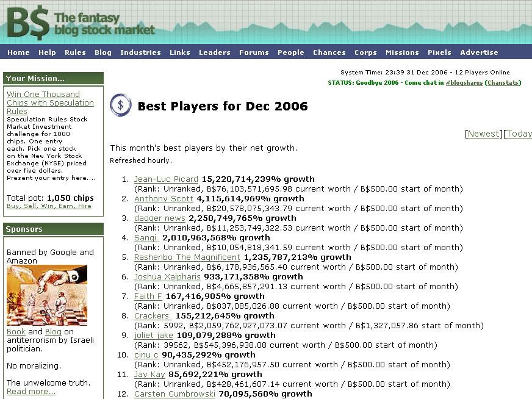
Task: View Missions from the navigation bar
Action: (x=402, y=52)
